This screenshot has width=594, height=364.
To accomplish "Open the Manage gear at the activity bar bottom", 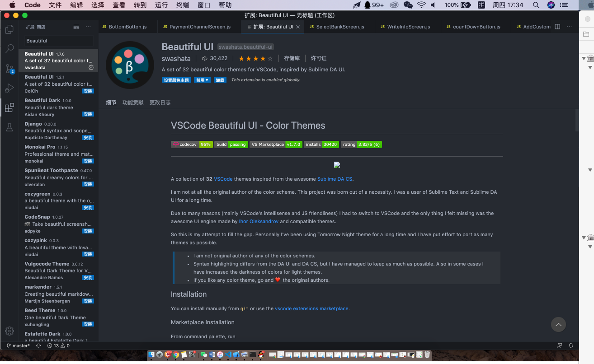I will click(x=9, y=331).
